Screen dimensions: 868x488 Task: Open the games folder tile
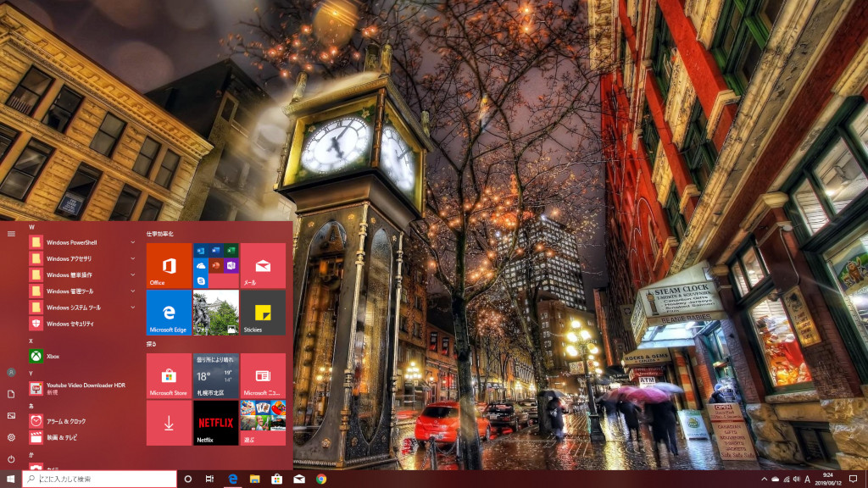263,423
